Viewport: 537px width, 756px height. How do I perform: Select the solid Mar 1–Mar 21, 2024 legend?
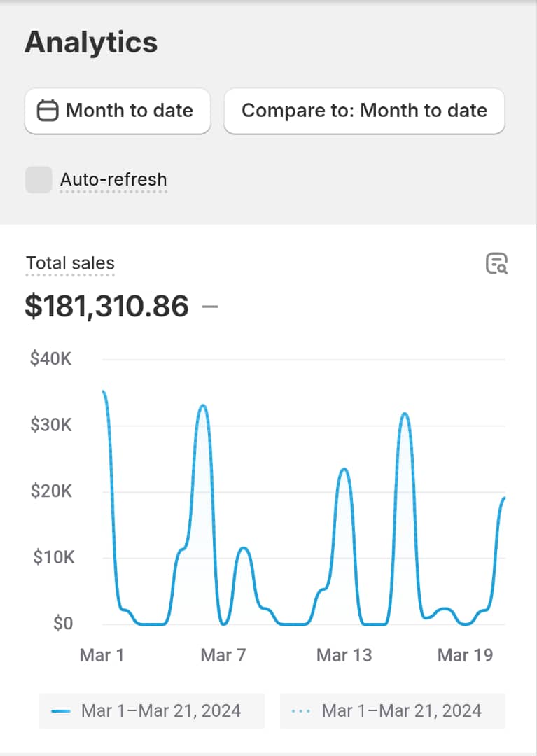point(160,711)
